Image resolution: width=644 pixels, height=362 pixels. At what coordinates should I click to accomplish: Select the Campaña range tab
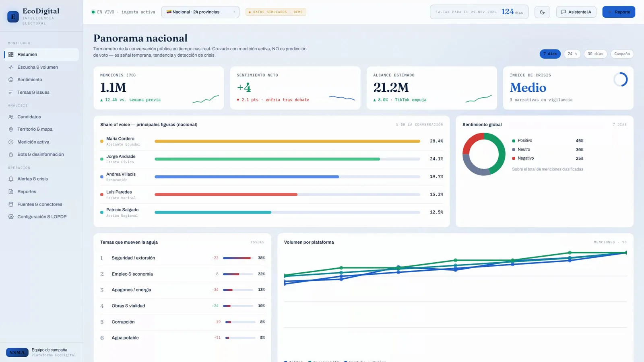(622, 54)
